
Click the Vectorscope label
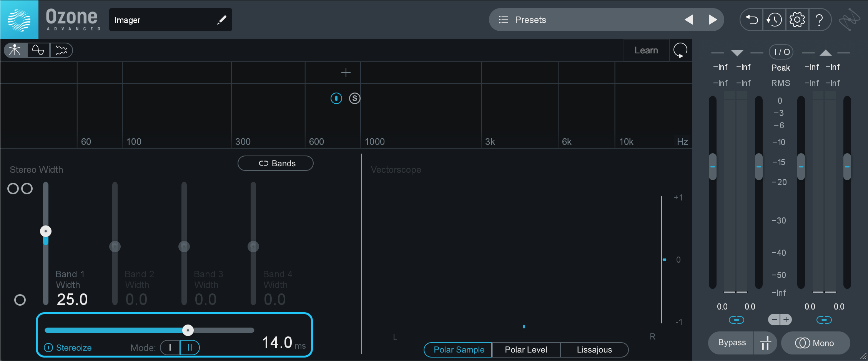pyautogui.click(x=396, y=170)
